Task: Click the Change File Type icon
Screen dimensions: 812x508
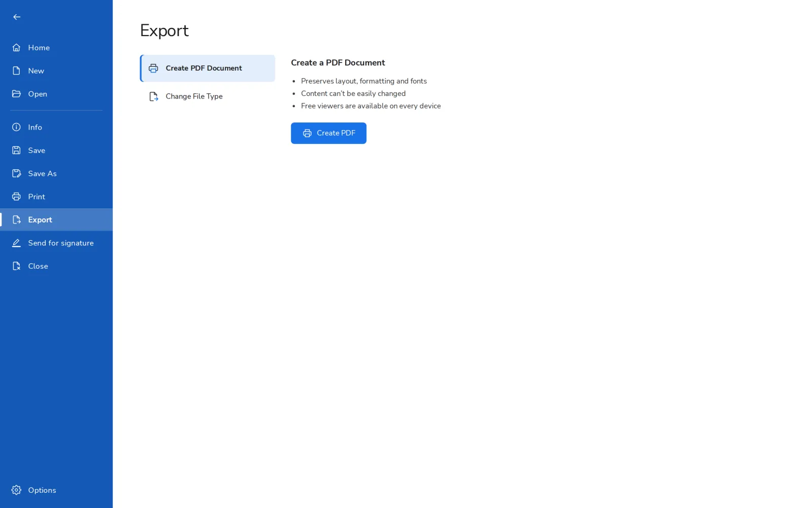Action: pos(153,97)
